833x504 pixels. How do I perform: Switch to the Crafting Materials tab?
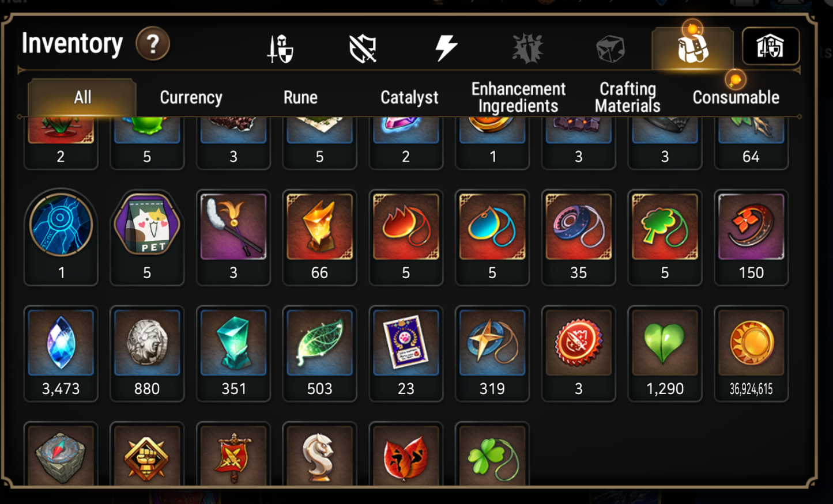(628, 97)
